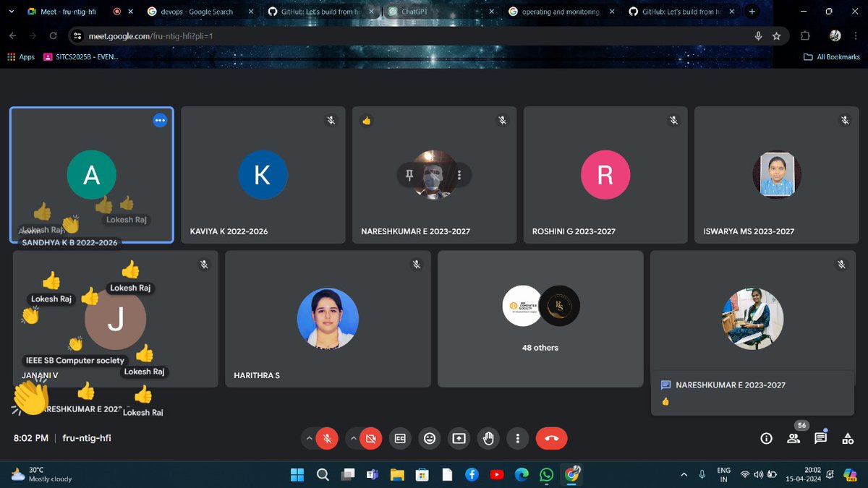Select the ISWARYA MS profile picture
The height and width of the screenshot is (488, 868).
tap(777, 175)
